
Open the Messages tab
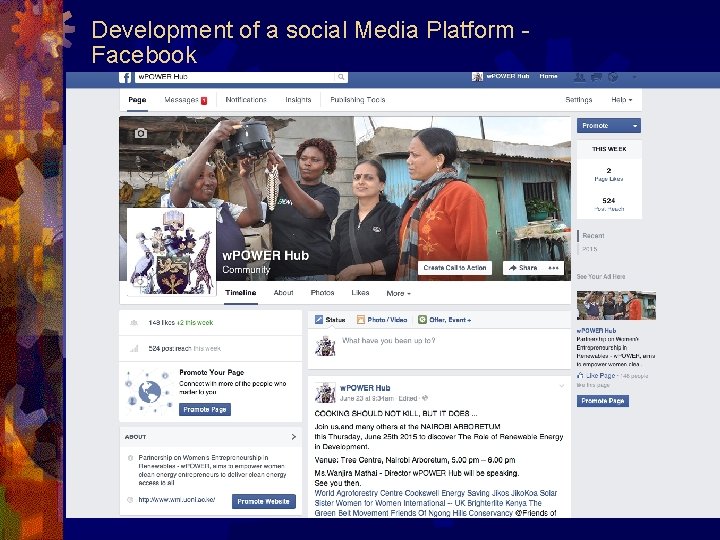point(186,100)
